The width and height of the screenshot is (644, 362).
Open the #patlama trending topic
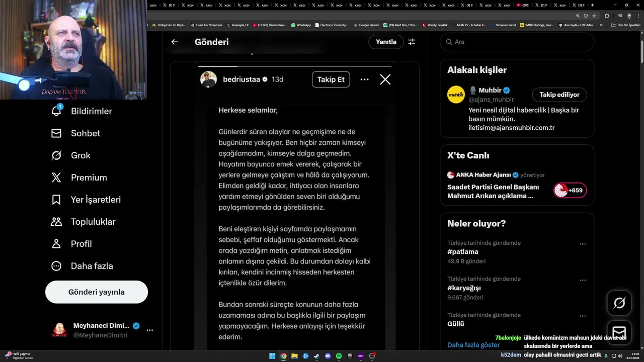click(x=463, y=251)
